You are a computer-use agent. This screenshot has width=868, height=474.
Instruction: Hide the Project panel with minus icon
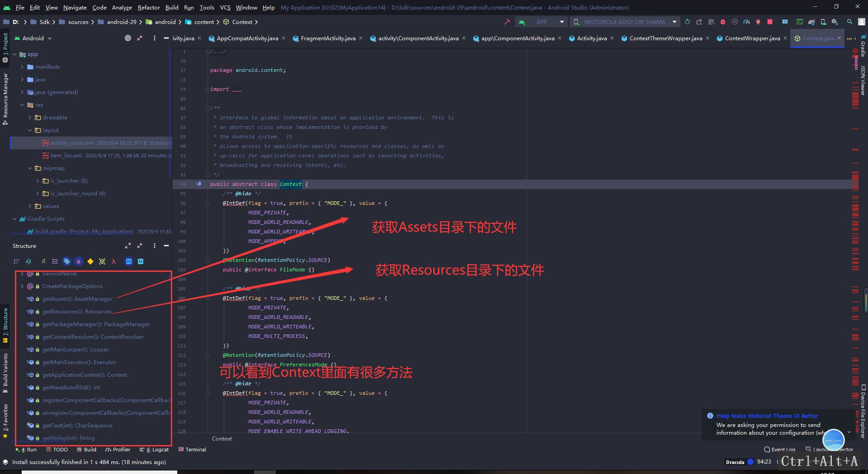[x=166, y=38]
